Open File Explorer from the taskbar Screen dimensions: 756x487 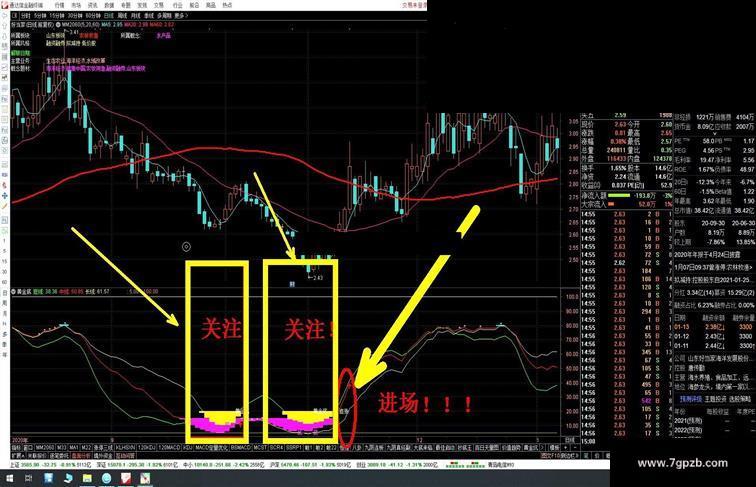tap(87, 478)
